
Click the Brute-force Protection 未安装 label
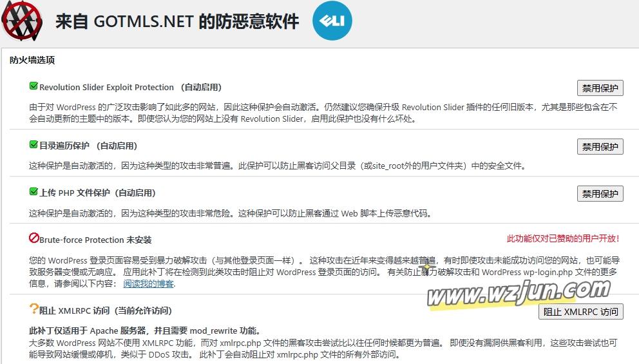pos(95,240)
